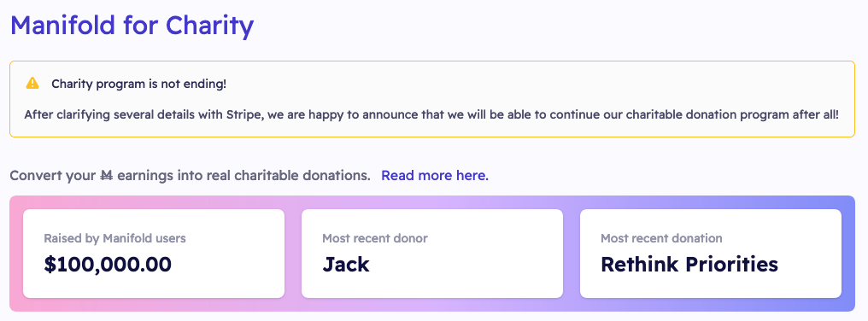Click the "Most recent donor" label
The width and height of the screenshot is (868, 321).
point(375,238)
